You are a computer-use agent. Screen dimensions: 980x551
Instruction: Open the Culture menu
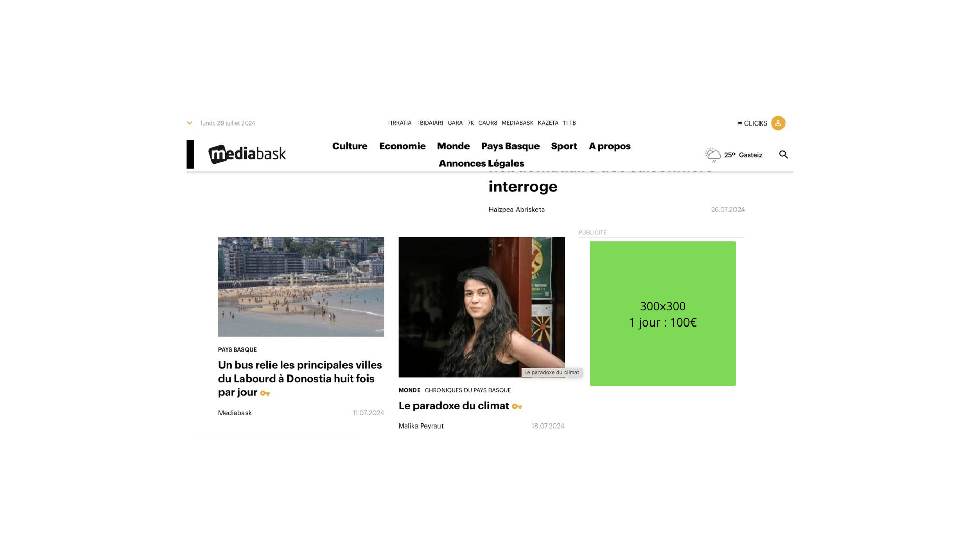[x=350, y=146]
